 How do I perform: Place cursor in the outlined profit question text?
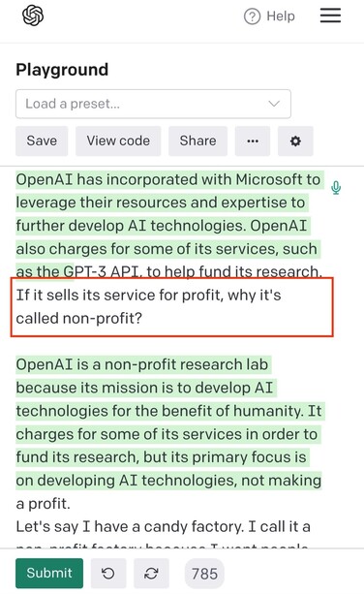(148, 306)
